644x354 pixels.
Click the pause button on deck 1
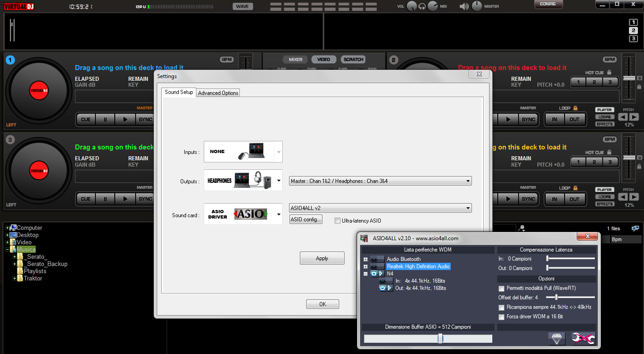click(106, 120)
